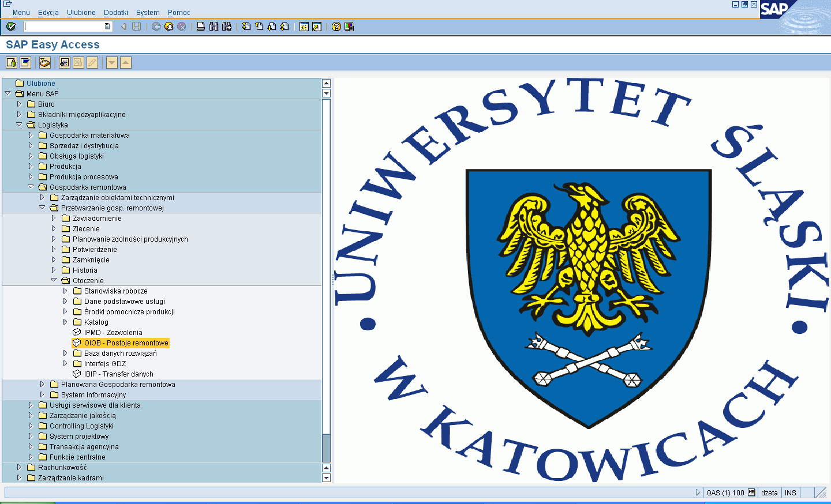Open SAP Business Workplace icon
Viewport: 831px width, 504px height.
45,62
